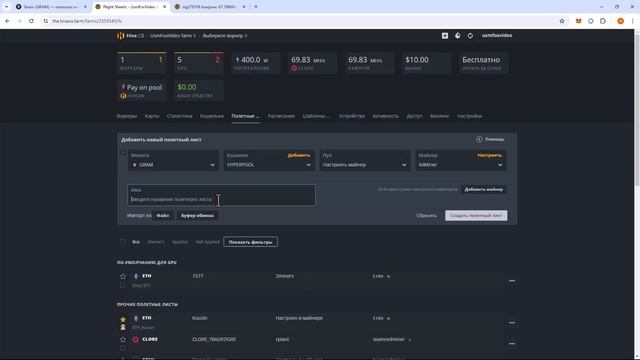Click the add-new plus icon in header
640x360 pixels.
point(445,36)
